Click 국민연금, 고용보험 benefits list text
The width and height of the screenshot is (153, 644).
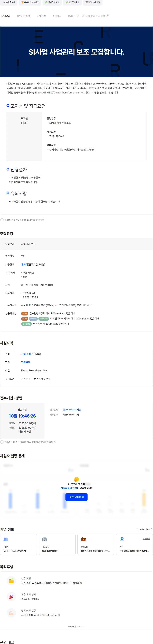point(51,583)
